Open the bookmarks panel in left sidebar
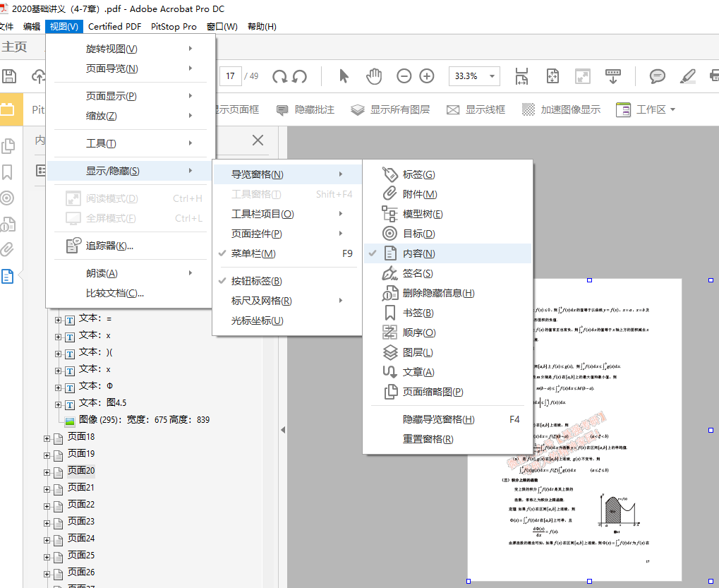Screen dimensions: 719x588 point(7,172)
